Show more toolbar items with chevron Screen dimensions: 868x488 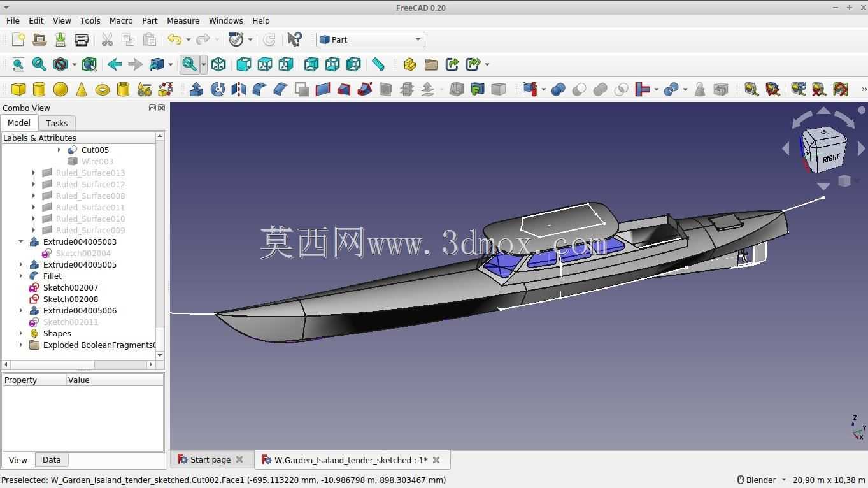(x=864, y=89)
